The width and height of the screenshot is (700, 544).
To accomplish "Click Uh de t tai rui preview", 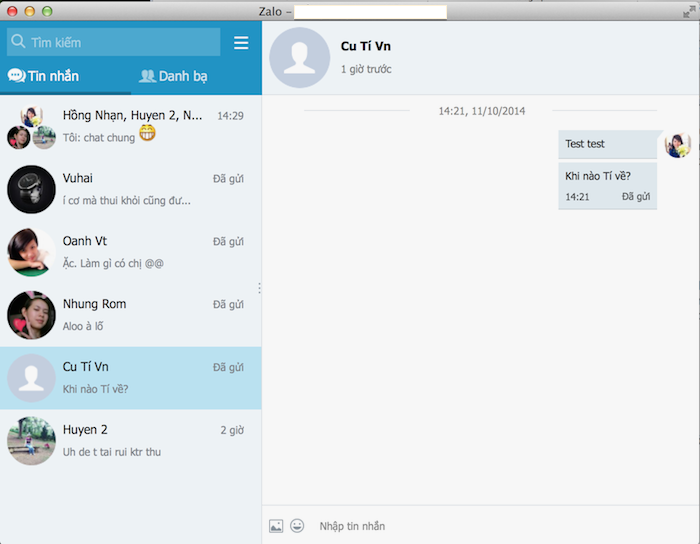I will click(x=112, y=452).
